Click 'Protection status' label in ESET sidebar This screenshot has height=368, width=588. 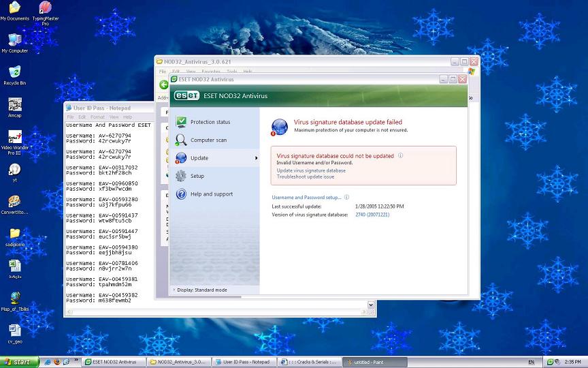tap(210, 122)
